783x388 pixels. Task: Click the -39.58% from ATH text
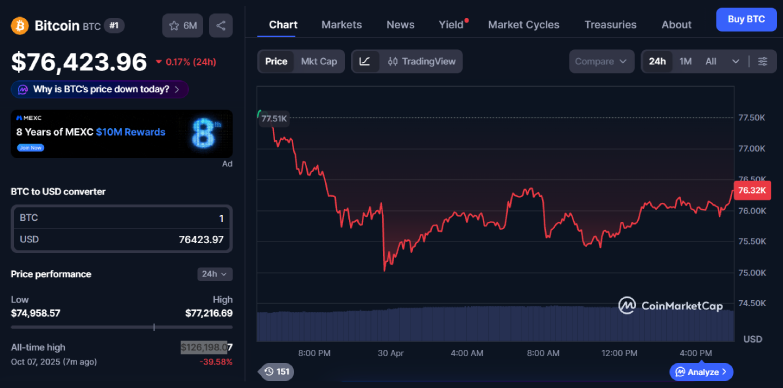(x=217, y=362)
